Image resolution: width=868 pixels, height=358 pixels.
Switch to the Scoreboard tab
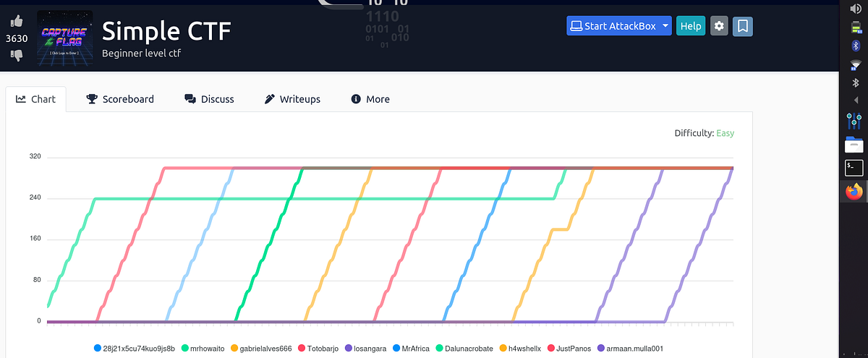tap(120, 99)
